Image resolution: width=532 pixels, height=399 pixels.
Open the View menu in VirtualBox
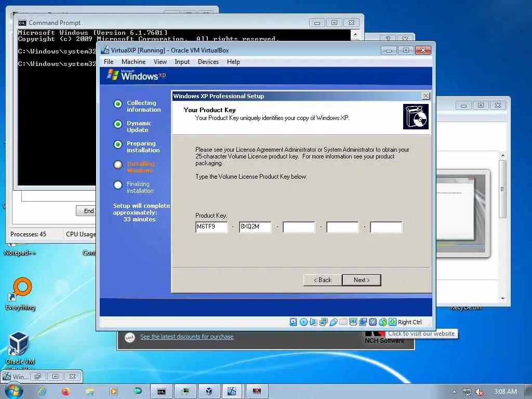coord(160,62)
